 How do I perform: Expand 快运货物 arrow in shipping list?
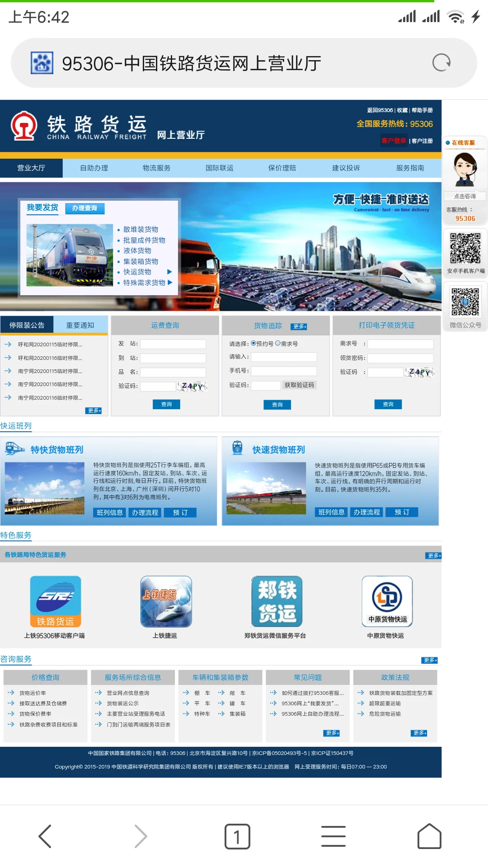click(x=170, y=272)
